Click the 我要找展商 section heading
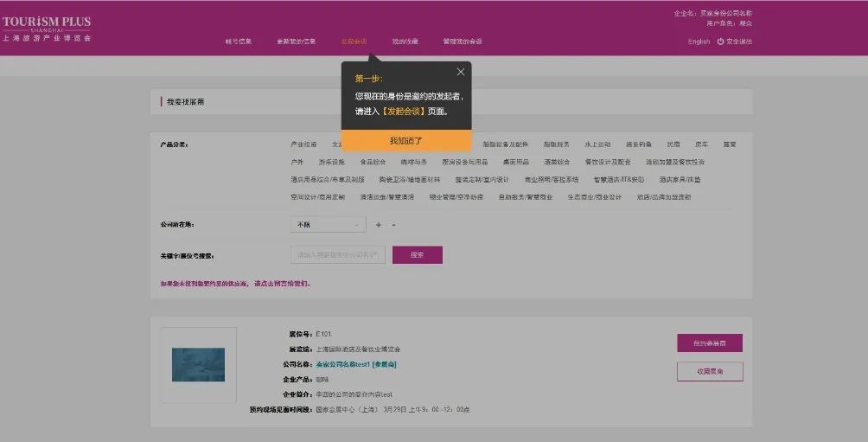Viewport: 868px width, 442px height. [186, 102]
